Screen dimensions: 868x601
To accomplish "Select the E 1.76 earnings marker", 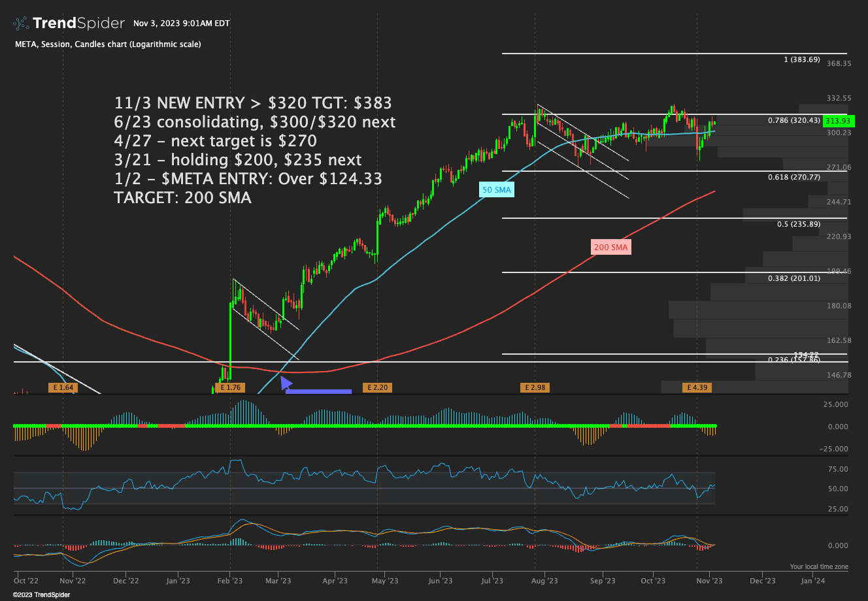I will pos(231,387).
